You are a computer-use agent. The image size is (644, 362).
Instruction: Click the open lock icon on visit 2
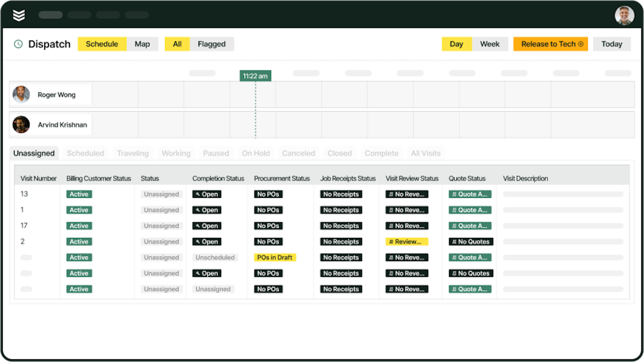click(197, 241)
